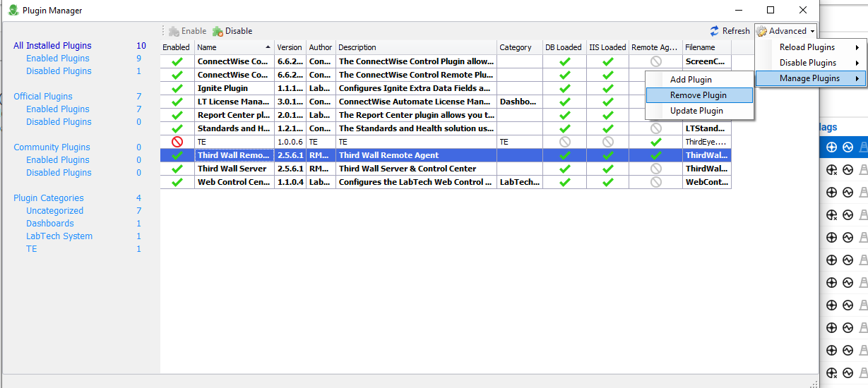This screenshot has width=868, height=388.
Task: Expand the Manage Plugins submenu
Action: (x=811, y=78)
